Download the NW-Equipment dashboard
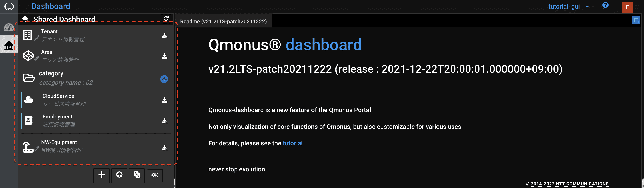Image resolution: width=644 pixels, height=188 pixels. coord(165,147)
